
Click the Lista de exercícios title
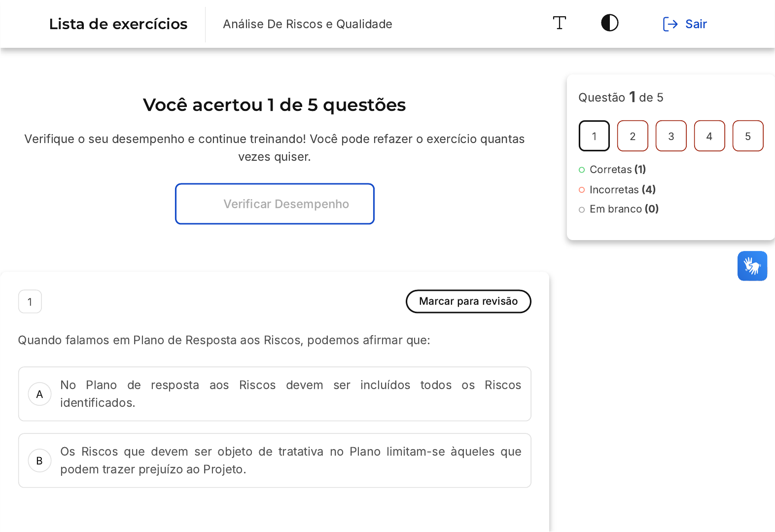click(x=118, y=24)
